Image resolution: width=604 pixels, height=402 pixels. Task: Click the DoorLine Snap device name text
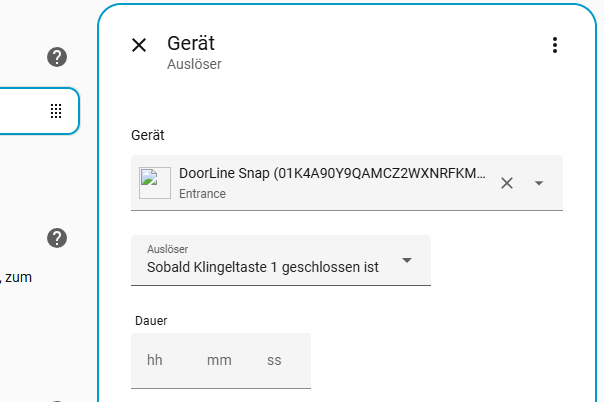pyautogui.click(x=332, y=174)
